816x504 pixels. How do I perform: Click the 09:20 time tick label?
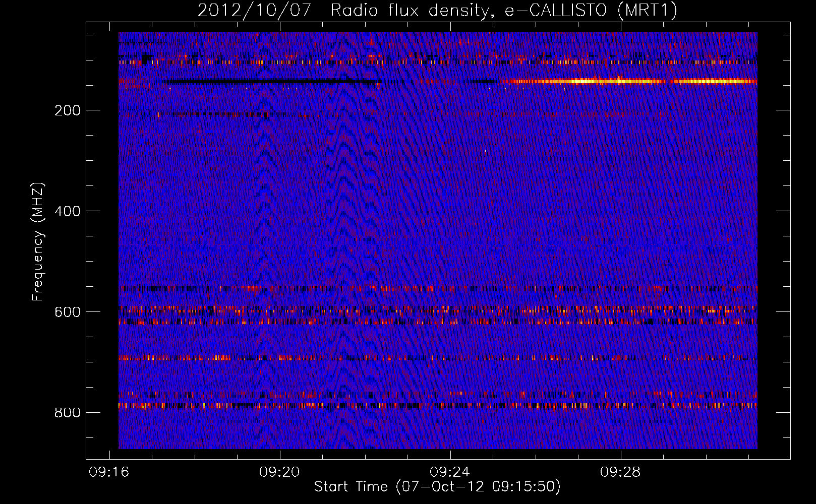pyautogui.click(x=279, y=472)
